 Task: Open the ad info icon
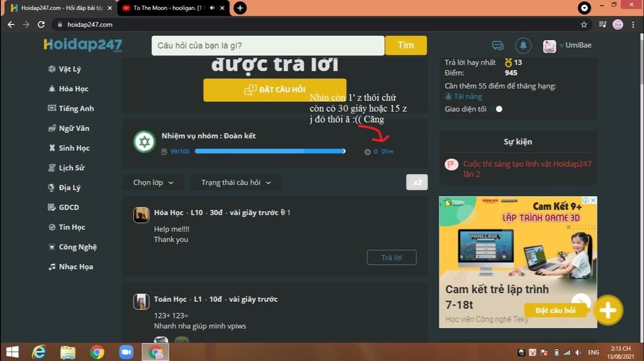click(x=587, y=200)
